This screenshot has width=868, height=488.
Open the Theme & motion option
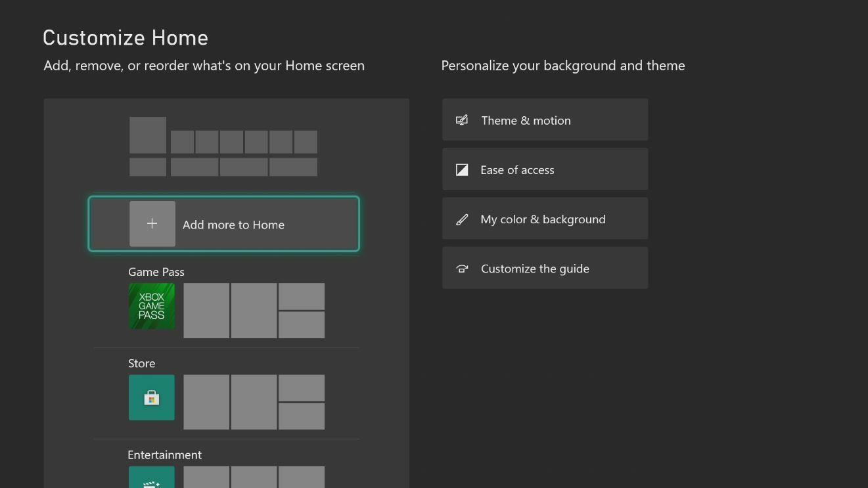545,120
